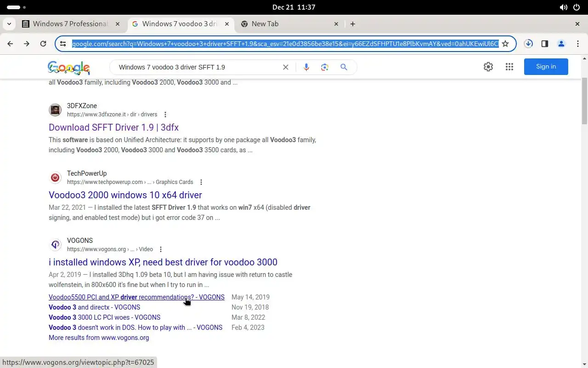Screen dimensions: 588x368
Task: Click the browser address bar URL
Action: point(285,44)
